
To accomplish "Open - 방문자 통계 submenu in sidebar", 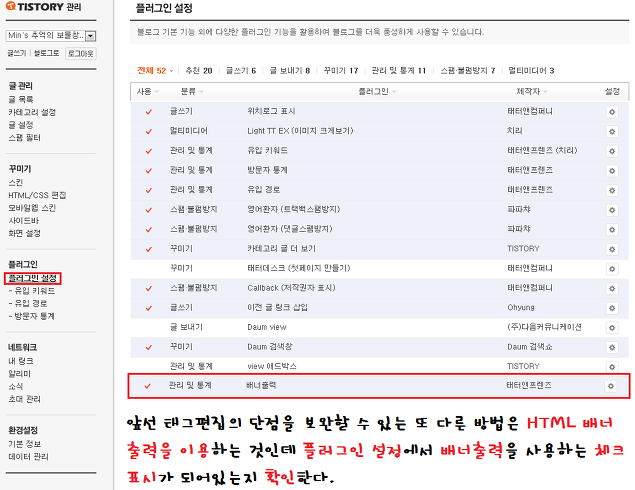I will click(x=32, y=316).
